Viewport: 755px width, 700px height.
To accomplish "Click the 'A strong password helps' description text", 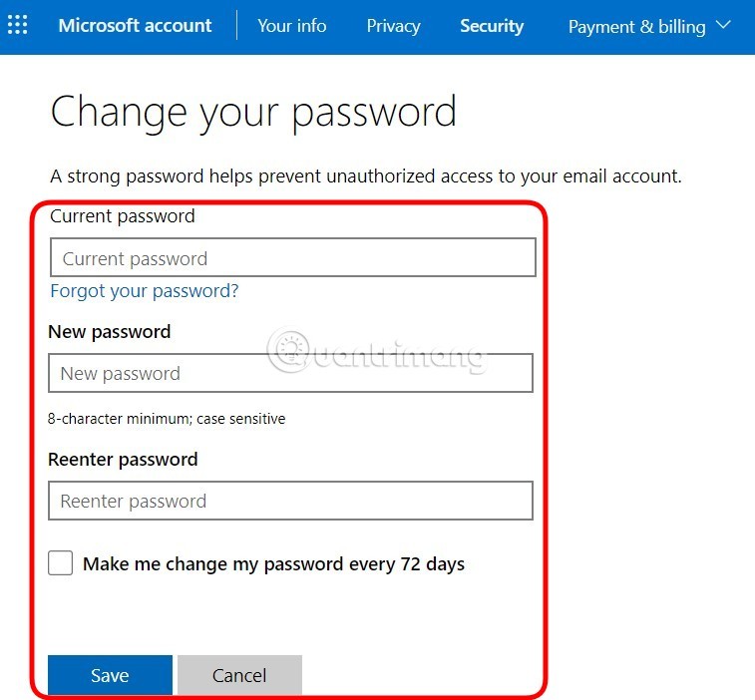I will [x=366, y=176].
